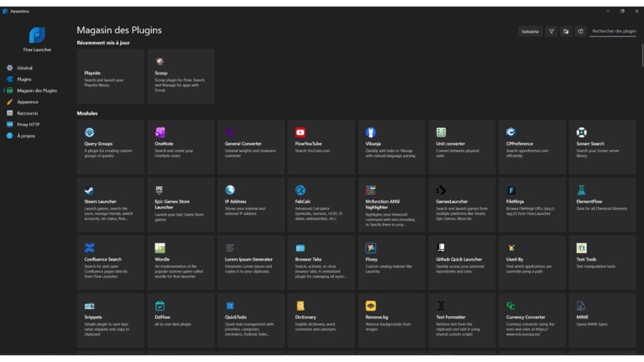Click the Text Tools plugin icon
The image size is (644, 362).
[582, 248]
